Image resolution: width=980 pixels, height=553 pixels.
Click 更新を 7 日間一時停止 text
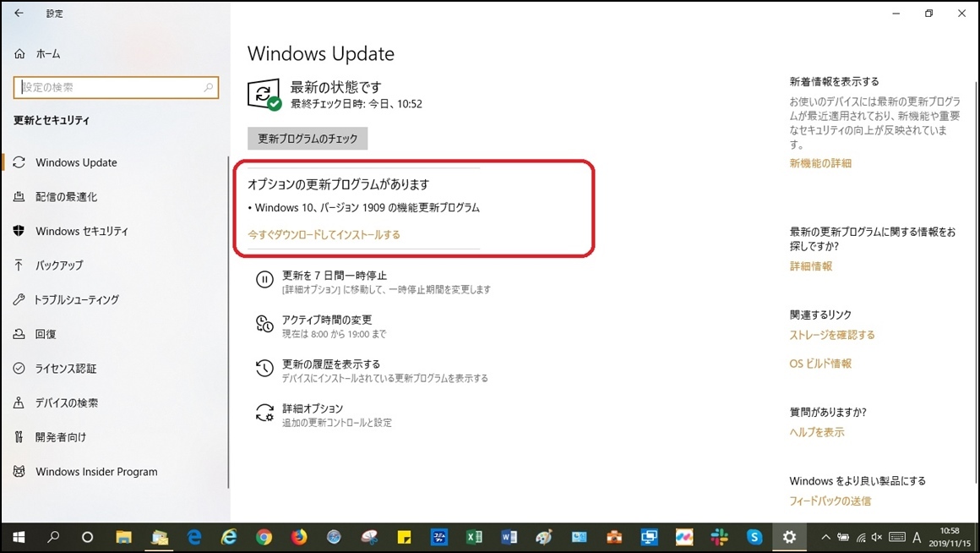(x=335, y=276)
